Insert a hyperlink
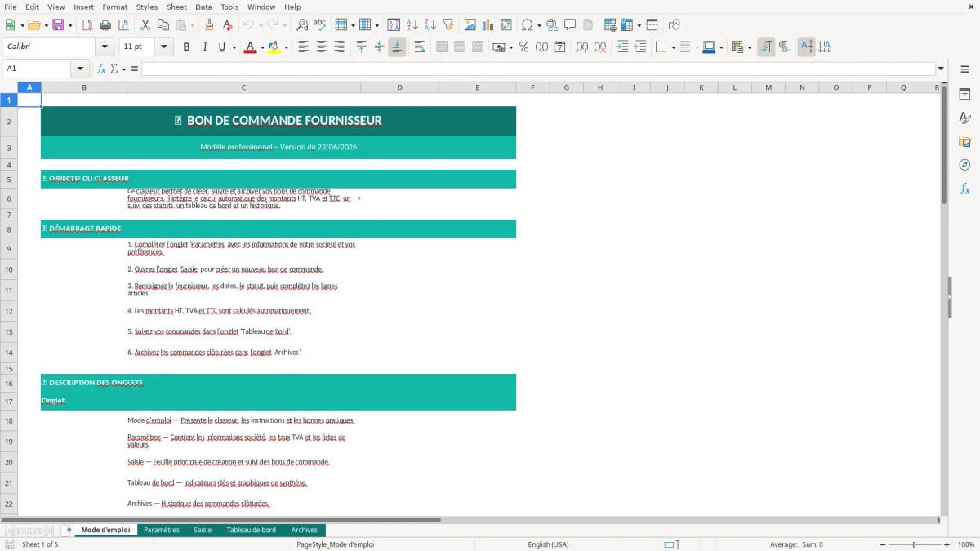This screenshot has width=980, height=551. [552, 25]
